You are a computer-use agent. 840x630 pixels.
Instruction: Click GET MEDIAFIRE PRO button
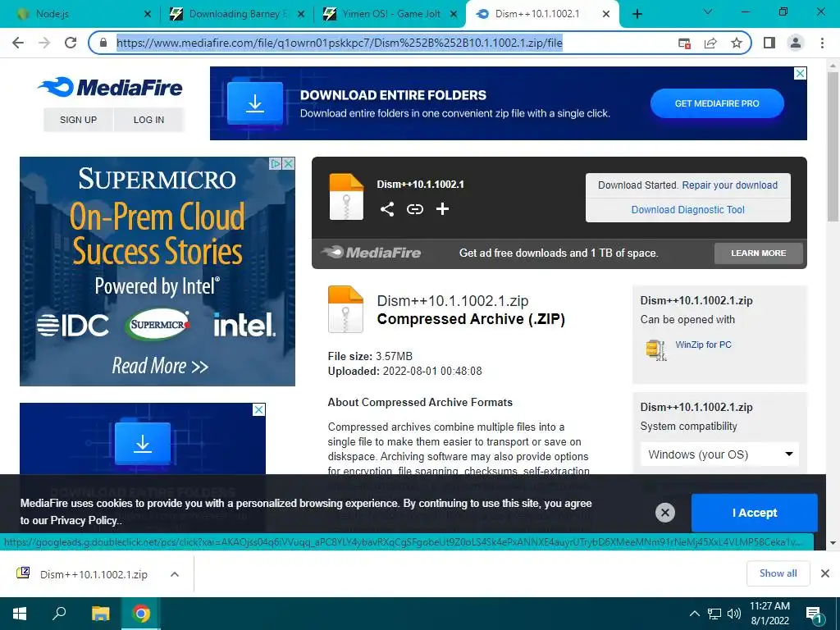click(x=717, y=103)
